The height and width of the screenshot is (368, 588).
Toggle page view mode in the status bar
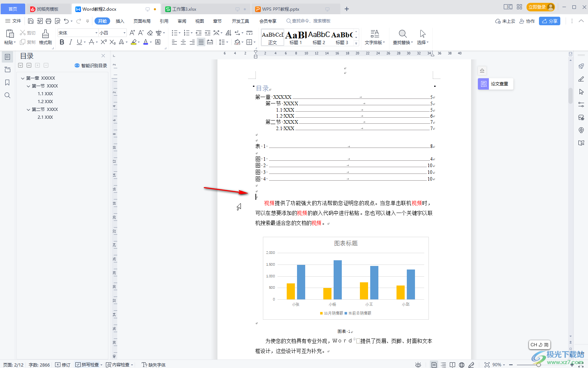coord(434,365)
